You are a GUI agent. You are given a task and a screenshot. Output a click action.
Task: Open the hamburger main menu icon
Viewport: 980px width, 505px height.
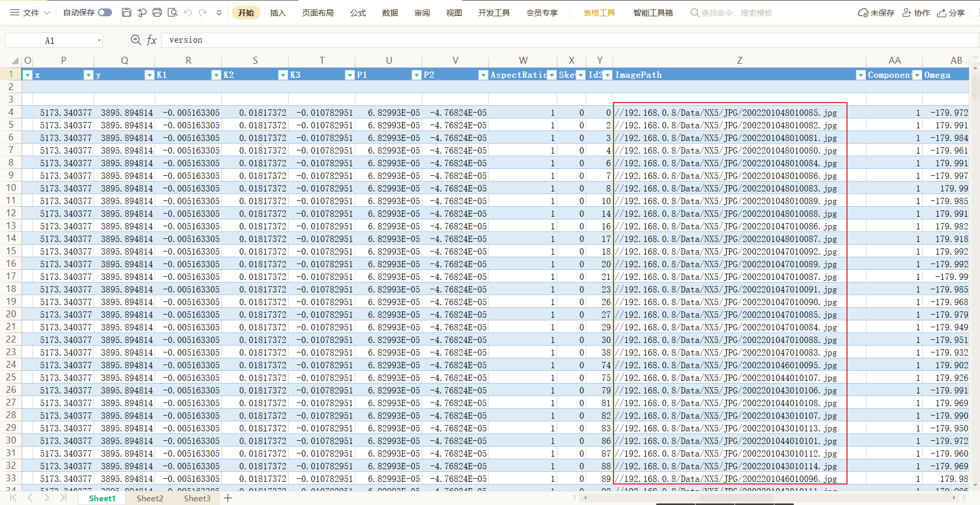tap(15, 13)
